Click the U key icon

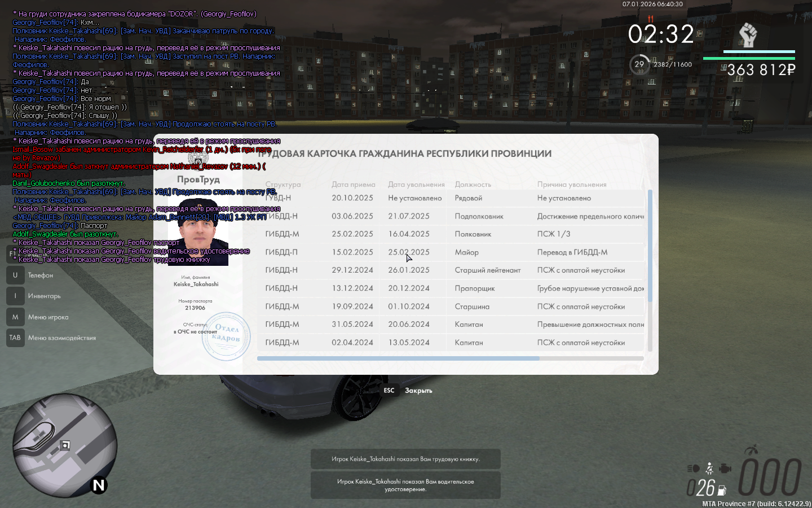tap(15, 275)
